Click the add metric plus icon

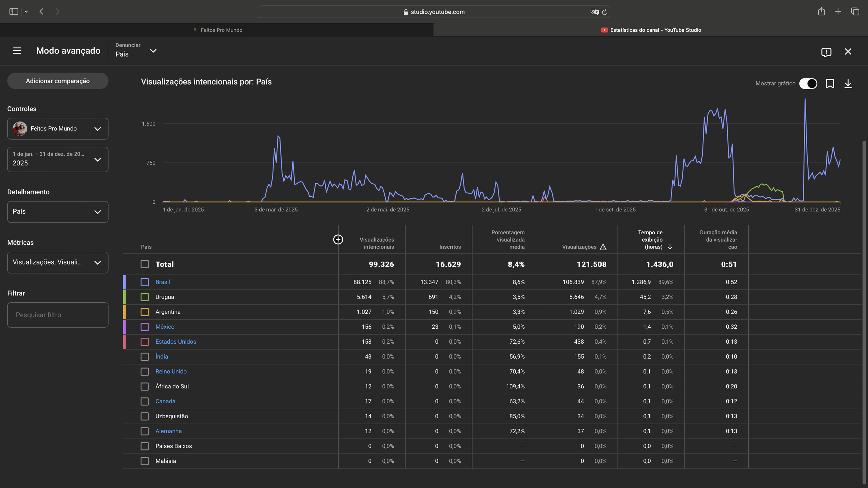click(338, 239)
